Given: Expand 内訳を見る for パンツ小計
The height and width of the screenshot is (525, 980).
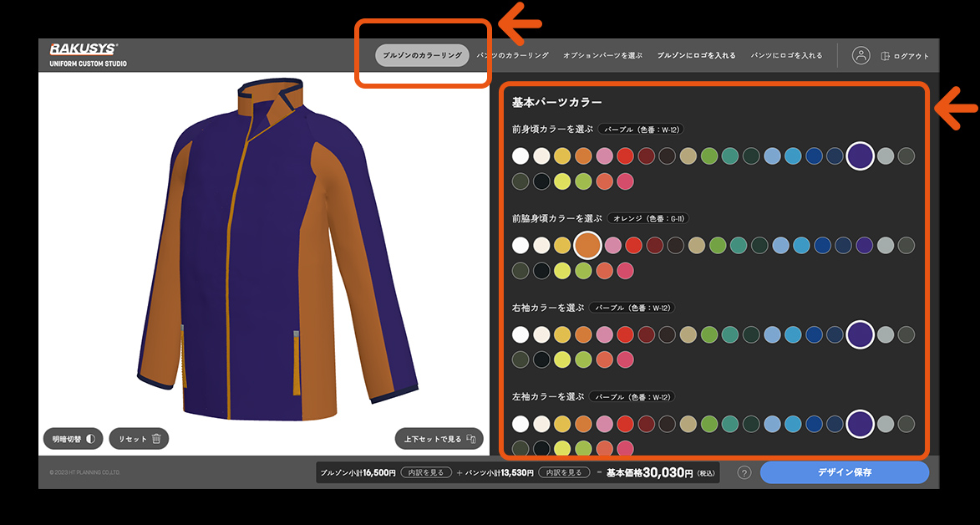Looking at the screenshot, I should pos(563,472).
